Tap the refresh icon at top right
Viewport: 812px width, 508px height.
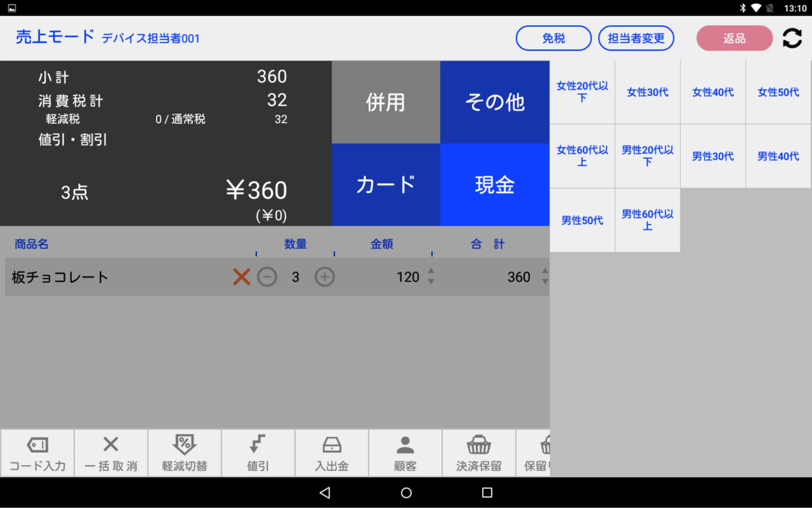[792, 38]
